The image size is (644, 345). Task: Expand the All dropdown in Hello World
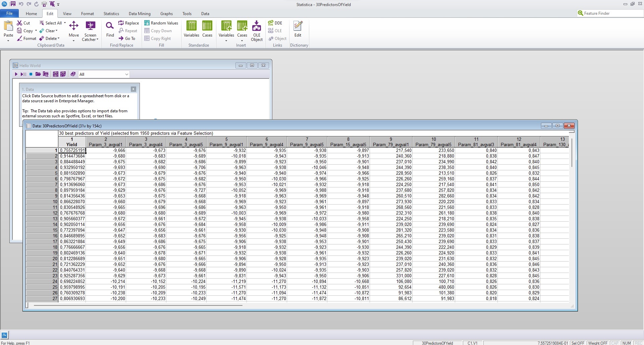pyautogui.click(x=126, y=74)
